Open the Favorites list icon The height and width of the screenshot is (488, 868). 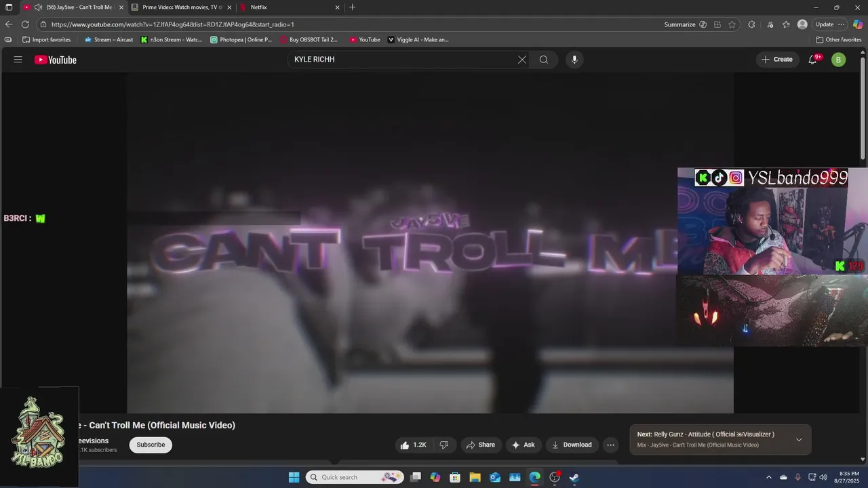coord(786,24)
